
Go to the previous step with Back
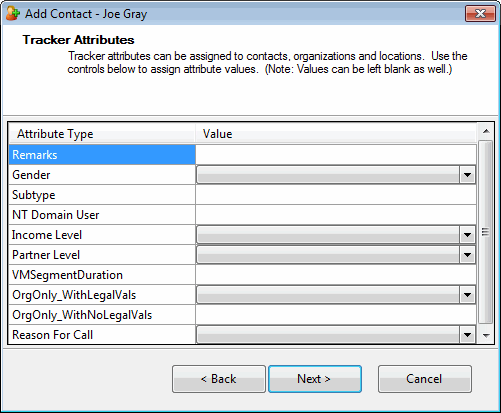click(219, 379)
